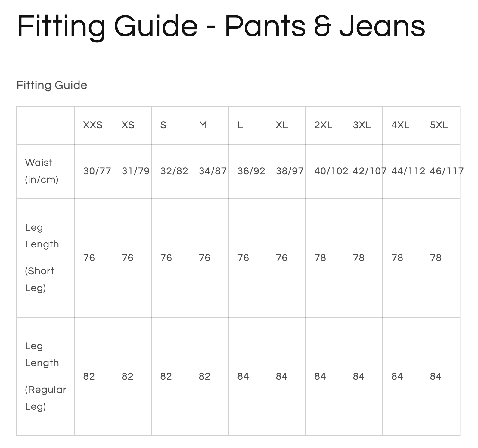Click the 5XL size column header
The image size is (478, 448).
(439, 125)
